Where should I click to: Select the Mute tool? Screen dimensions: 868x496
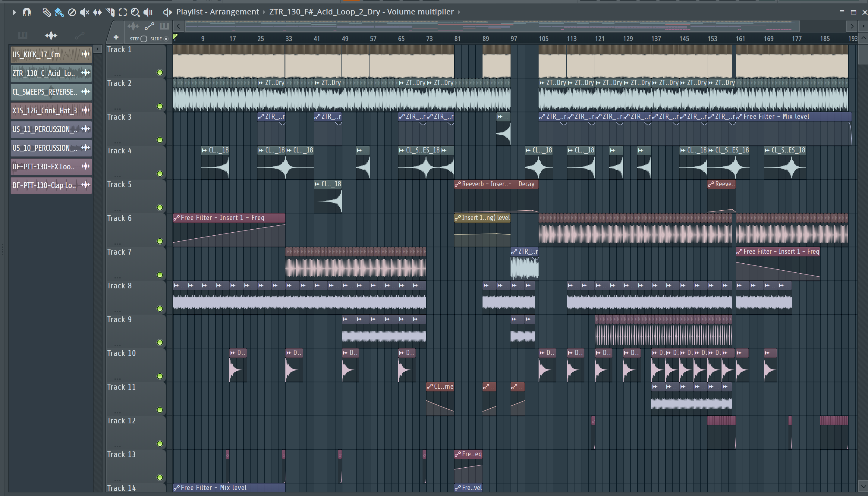click(x=84, y=12)
